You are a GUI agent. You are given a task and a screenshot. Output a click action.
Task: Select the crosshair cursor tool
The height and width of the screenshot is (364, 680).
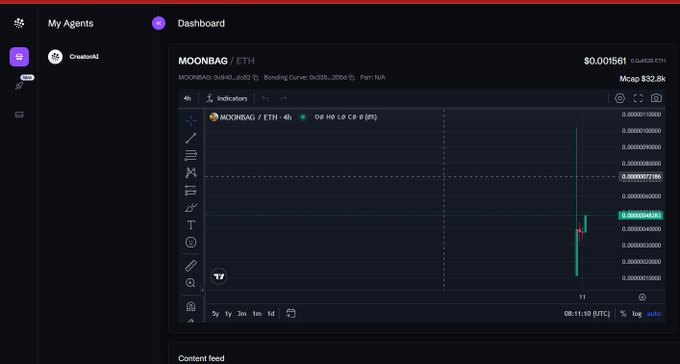tap(191, 121)
